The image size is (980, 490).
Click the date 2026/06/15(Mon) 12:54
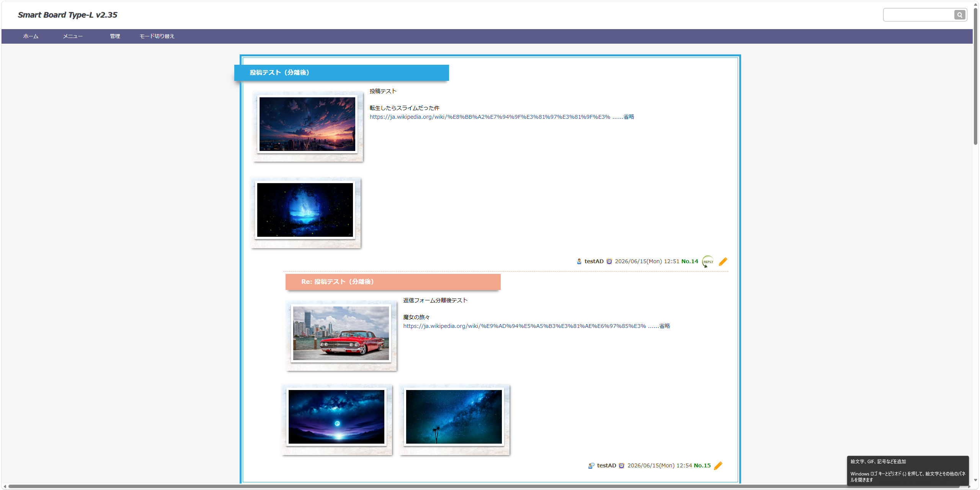(660, 465)
